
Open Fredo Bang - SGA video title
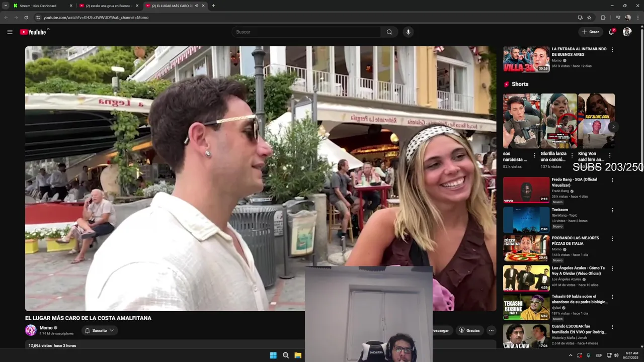tap(574, 182)
